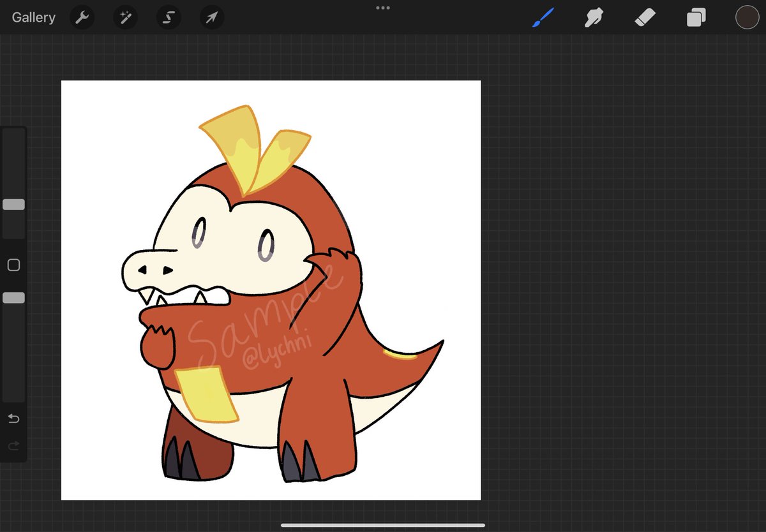Click the brush size slider handle
The image size is (766, 532).
click(x=13, y=204)
